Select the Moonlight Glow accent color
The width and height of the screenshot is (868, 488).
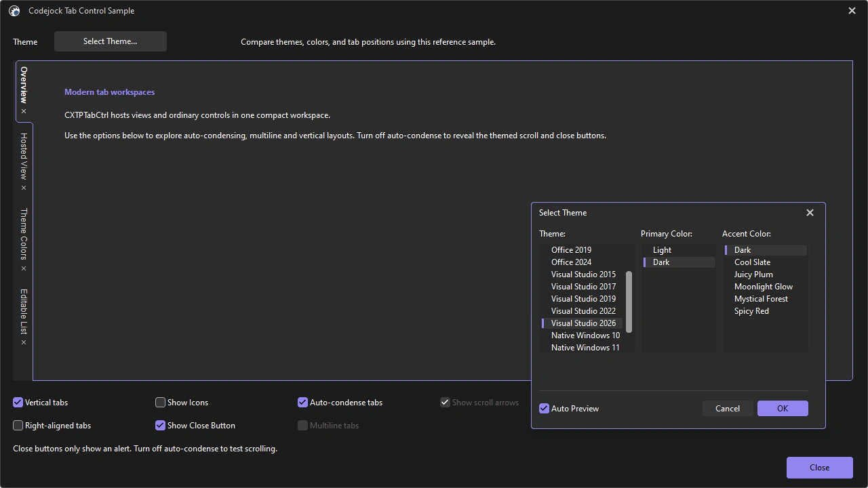[x=766, y=287]
